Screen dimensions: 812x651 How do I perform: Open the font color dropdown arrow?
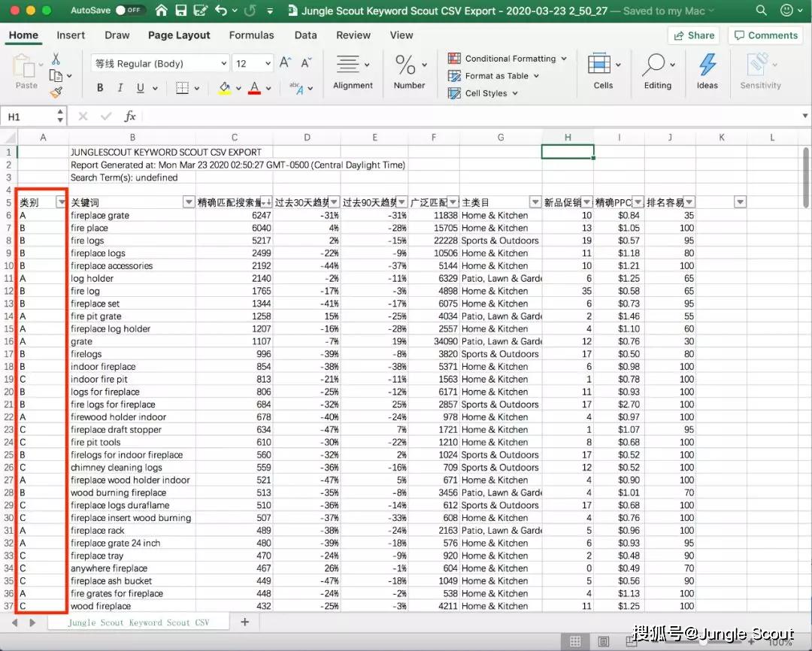pyautogui.click(x=268, y=89)
